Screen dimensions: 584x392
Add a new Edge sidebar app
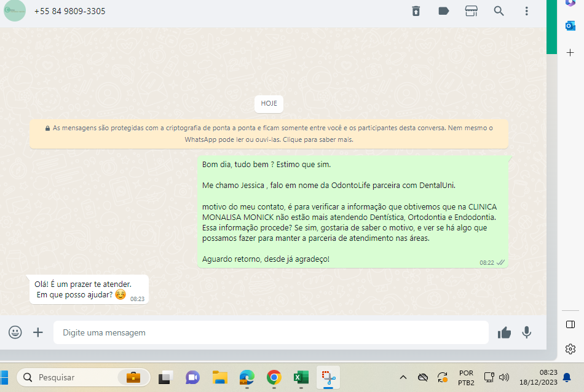click(x=570, y=53)
